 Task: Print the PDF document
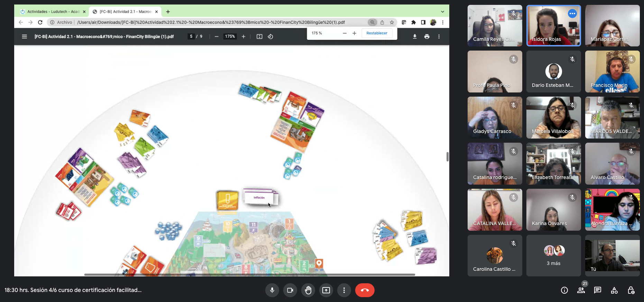(427, 36)
